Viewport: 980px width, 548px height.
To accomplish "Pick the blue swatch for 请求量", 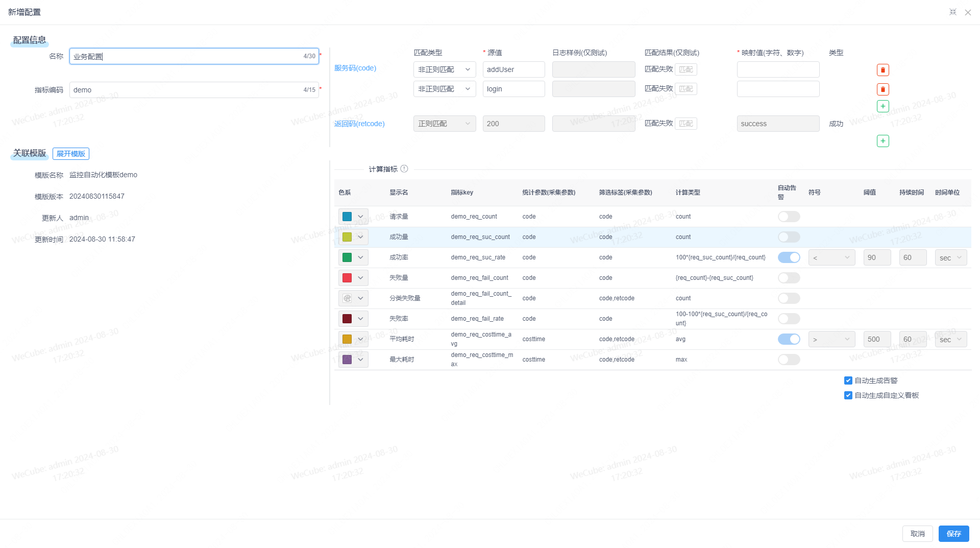I will [x=347, y=217].
